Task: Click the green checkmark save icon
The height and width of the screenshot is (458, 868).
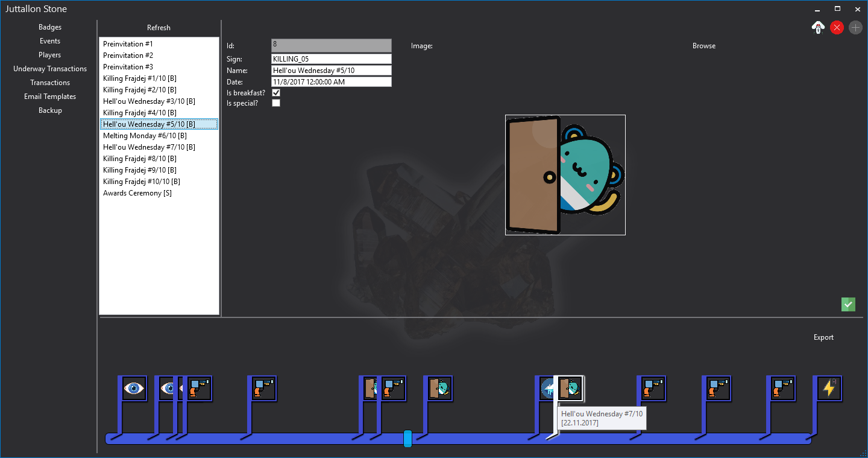Action: pyautogui.click(x=848, y=304)
